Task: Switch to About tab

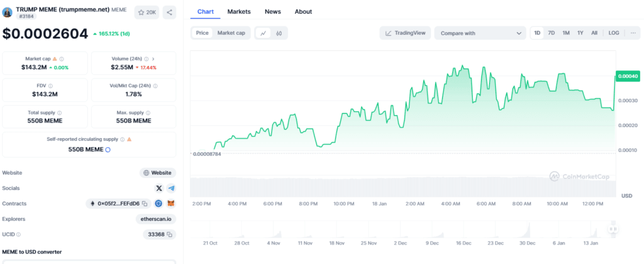Action: [303, 12]
